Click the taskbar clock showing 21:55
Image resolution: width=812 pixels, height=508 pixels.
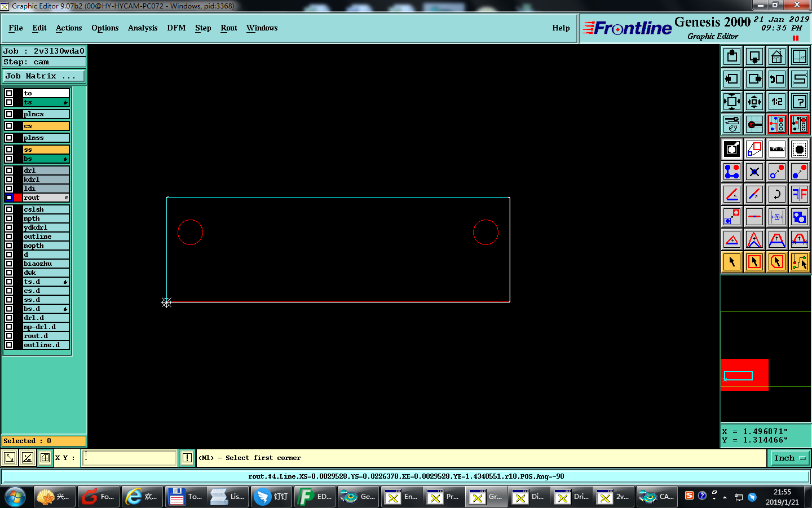tap(782, 497)
